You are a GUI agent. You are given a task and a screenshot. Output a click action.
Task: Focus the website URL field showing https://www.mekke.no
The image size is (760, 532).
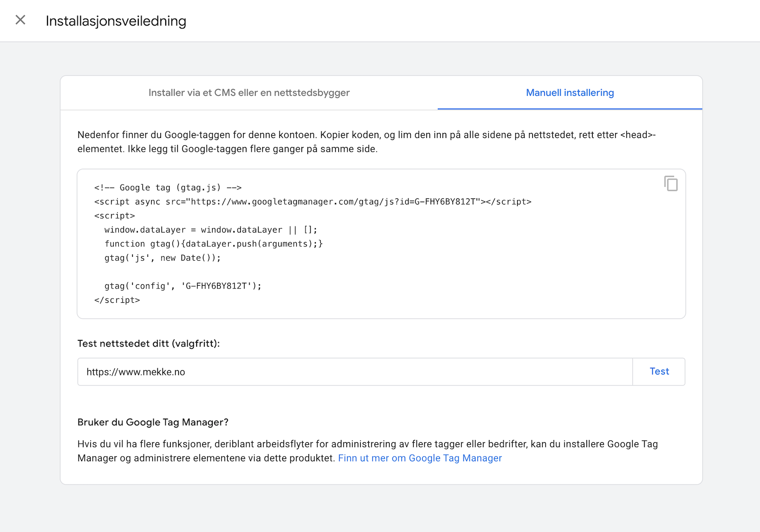point(355,372)
